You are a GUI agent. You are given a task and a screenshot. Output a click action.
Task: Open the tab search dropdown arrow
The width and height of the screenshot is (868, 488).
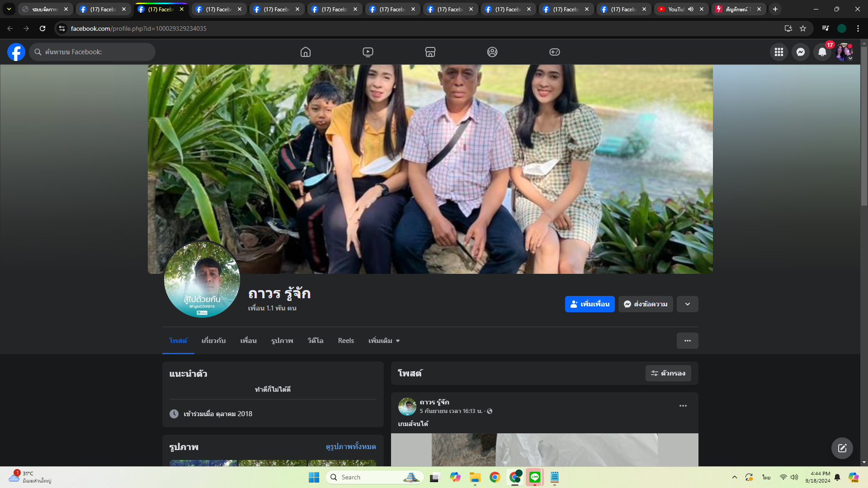point(9,9)
